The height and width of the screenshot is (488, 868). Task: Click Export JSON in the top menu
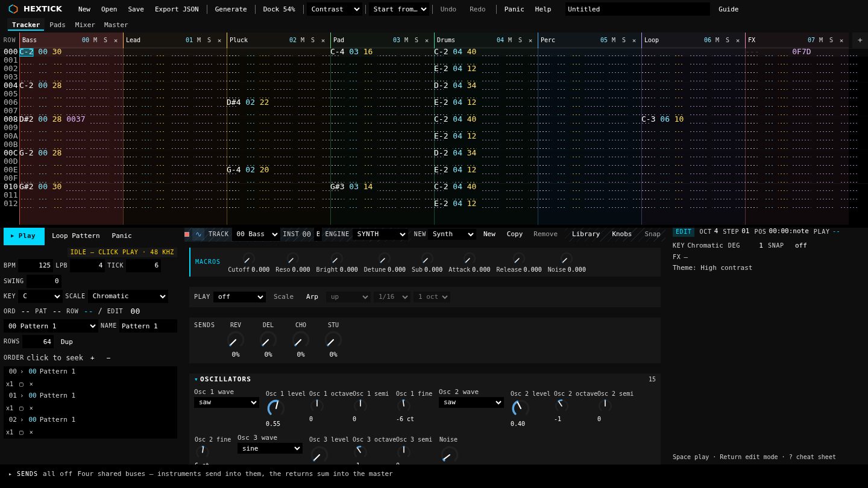pos(177,9)
